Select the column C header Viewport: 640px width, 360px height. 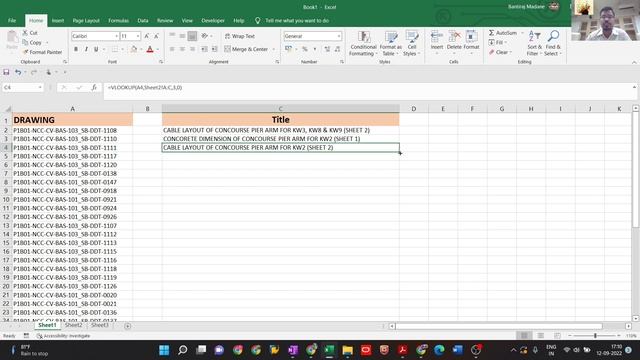[x=280, y=109]
